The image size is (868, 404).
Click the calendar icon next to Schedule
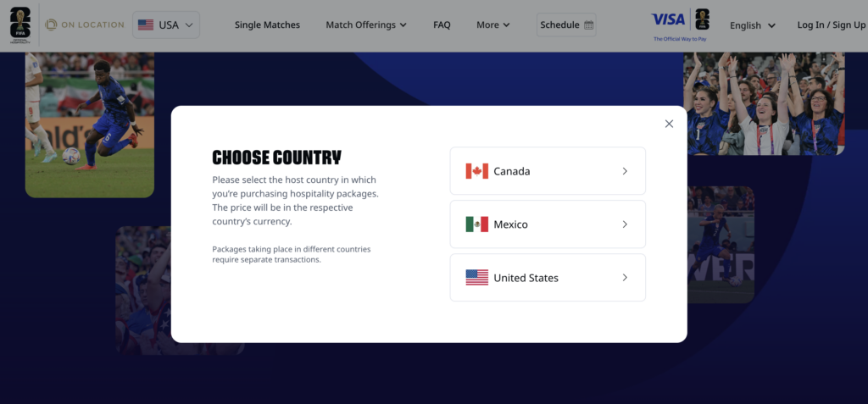click(x=589, y=25)
